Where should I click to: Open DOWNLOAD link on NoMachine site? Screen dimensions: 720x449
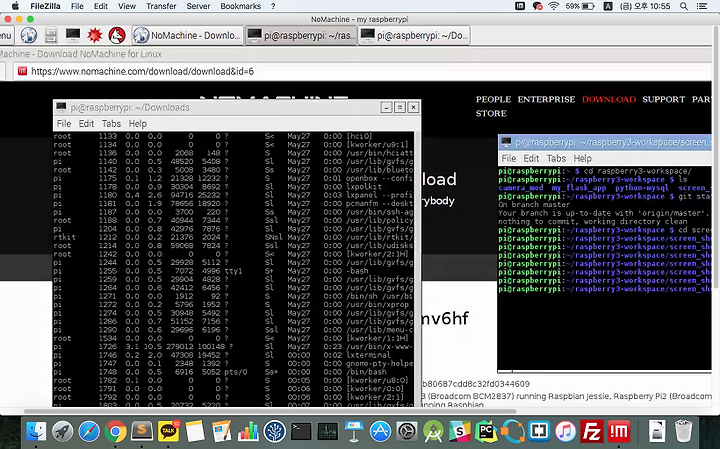click(x=609, y=100)
